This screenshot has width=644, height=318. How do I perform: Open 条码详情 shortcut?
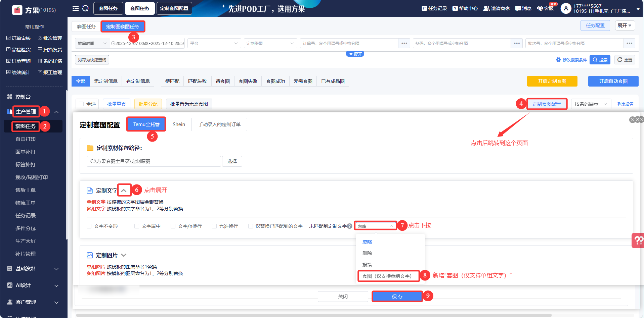50,61
